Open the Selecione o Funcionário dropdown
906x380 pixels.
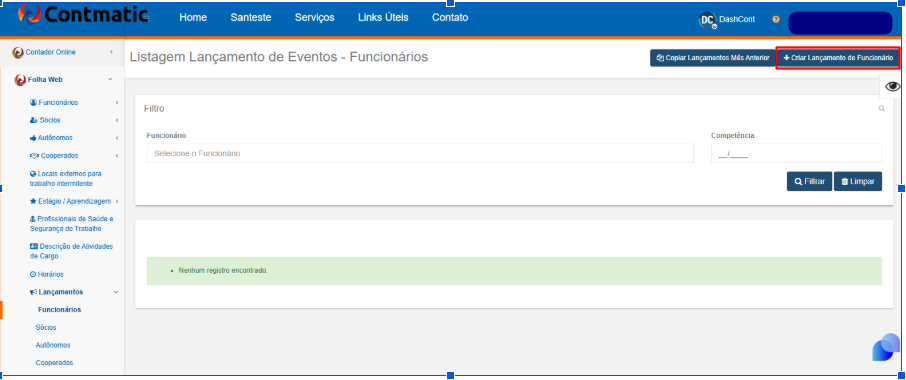click(420, 154)
